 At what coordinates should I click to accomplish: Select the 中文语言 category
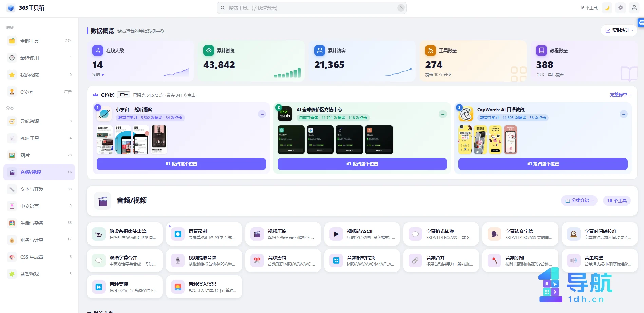point(39,206)
